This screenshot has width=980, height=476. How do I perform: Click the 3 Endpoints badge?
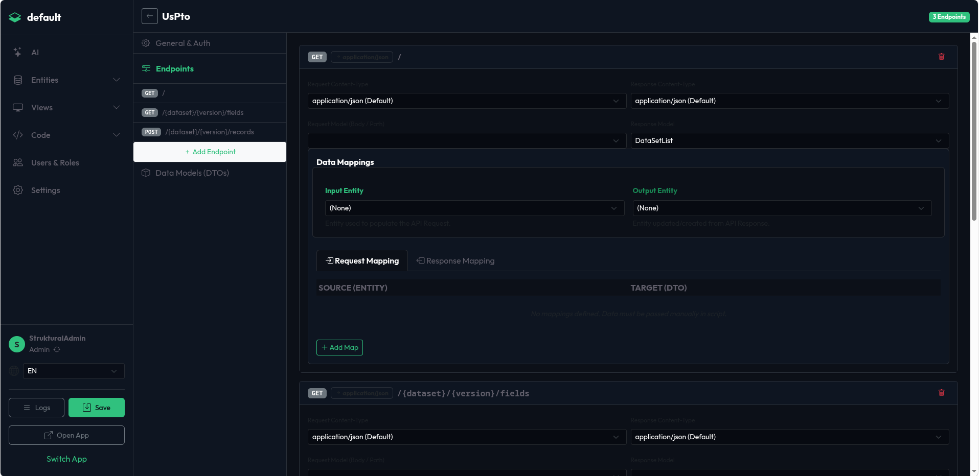pos(949,17)
